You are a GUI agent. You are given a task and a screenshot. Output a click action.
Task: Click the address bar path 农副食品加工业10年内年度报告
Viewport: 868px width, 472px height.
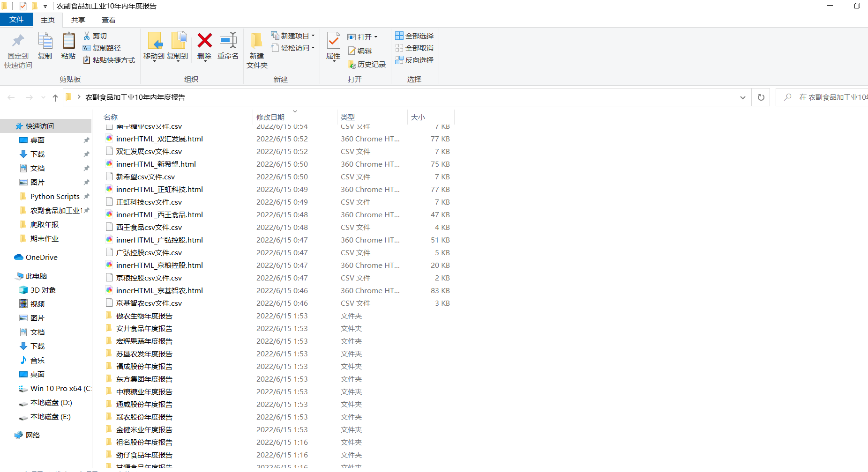tap(135, 97)
